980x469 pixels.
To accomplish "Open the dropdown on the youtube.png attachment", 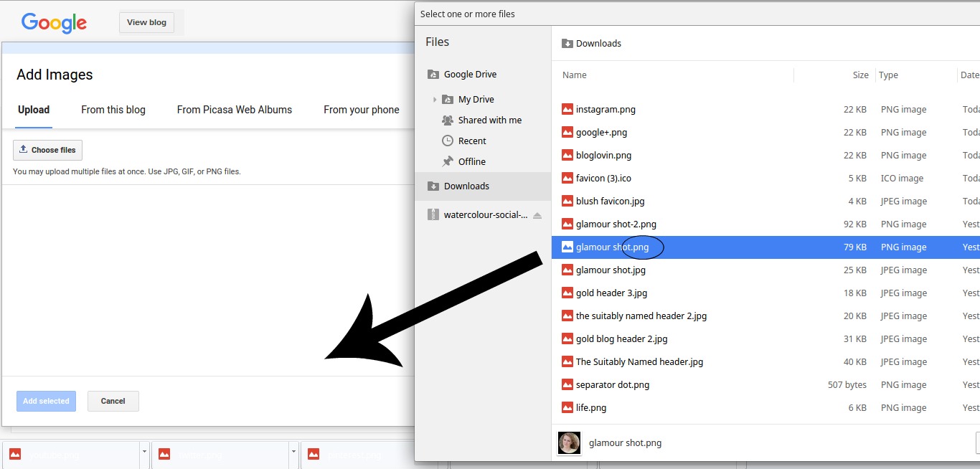I will 144,453.
